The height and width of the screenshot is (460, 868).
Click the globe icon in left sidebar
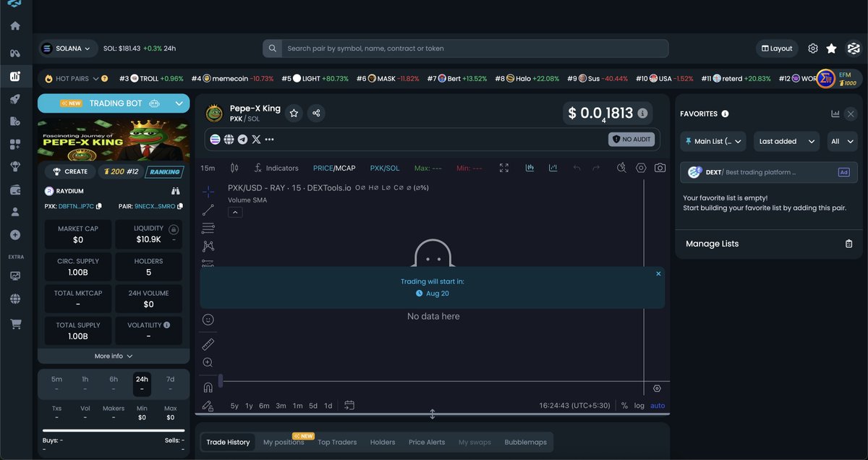pos(15,299)
